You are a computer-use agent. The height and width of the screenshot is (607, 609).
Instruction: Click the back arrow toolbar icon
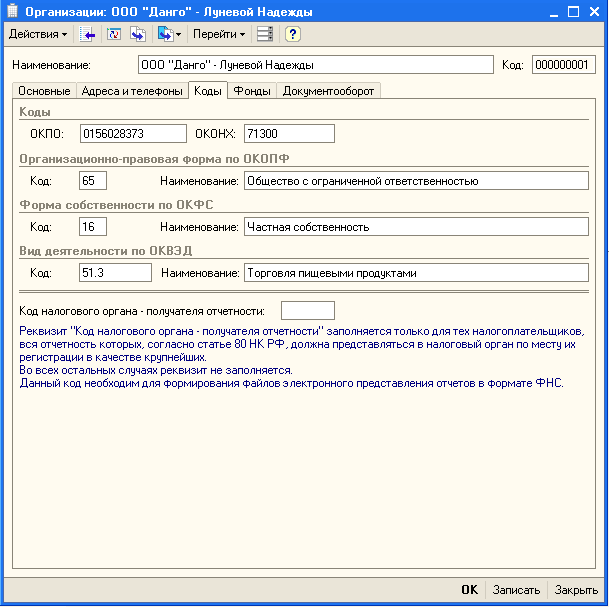tap(89, 34)
